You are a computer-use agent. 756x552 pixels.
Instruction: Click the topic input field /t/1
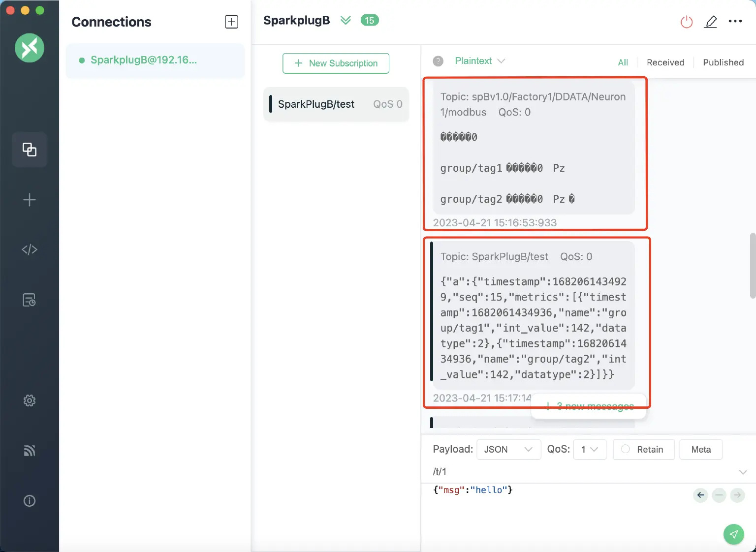[581, 472]
